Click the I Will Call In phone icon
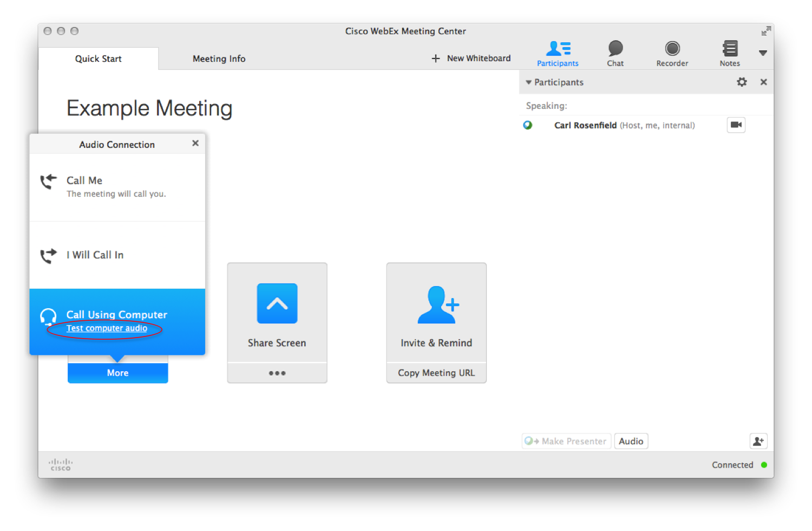 pyautogui.click(x=48, y=256)
